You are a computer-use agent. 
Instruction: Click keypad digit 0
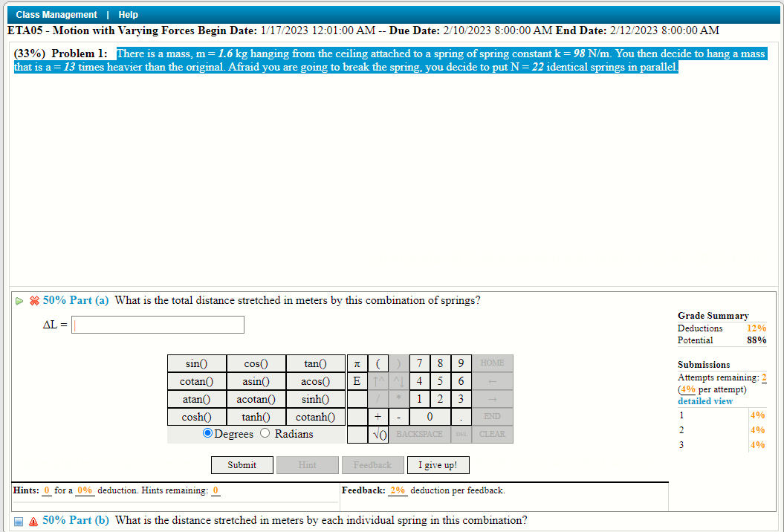(430, 417)
